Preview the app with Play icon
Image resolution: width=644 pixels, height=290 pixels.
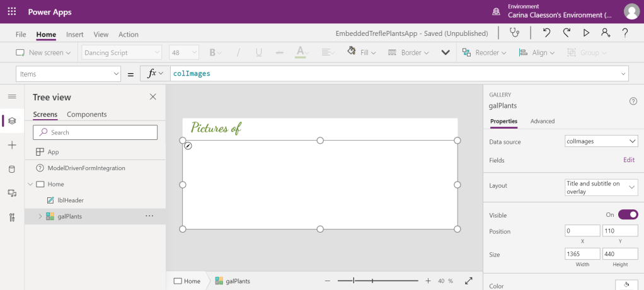coord(586,33)
